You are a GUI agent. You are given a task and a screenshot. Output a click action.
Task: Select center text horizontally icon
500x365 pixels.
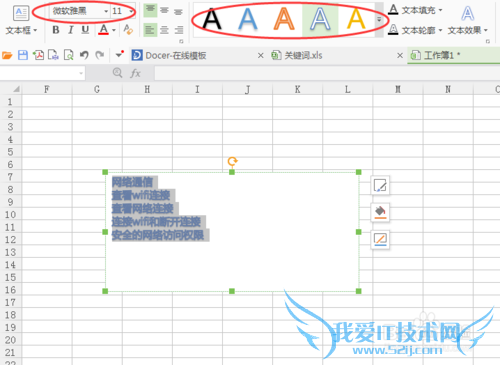[x=164, y=30]
